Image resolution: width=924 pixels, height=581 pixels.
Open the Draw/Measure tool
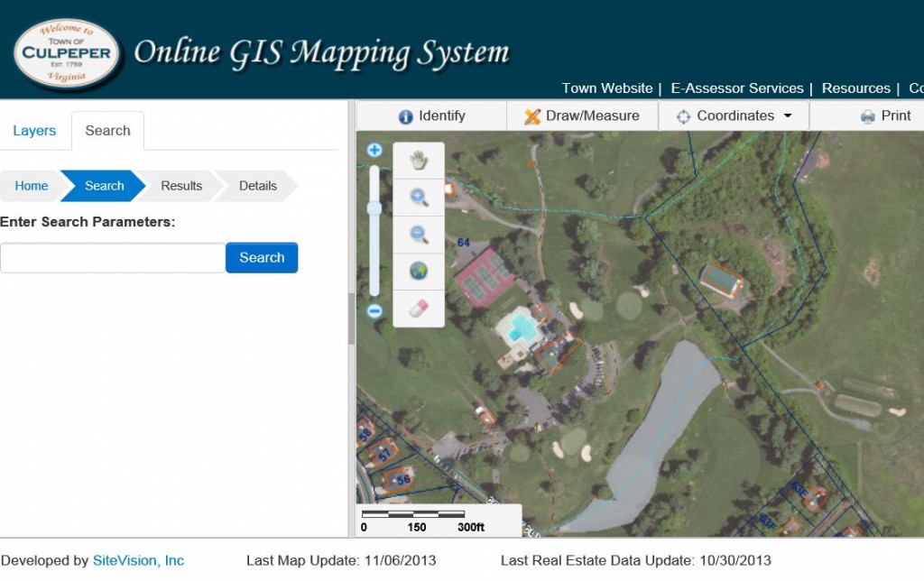click(582, 115)
